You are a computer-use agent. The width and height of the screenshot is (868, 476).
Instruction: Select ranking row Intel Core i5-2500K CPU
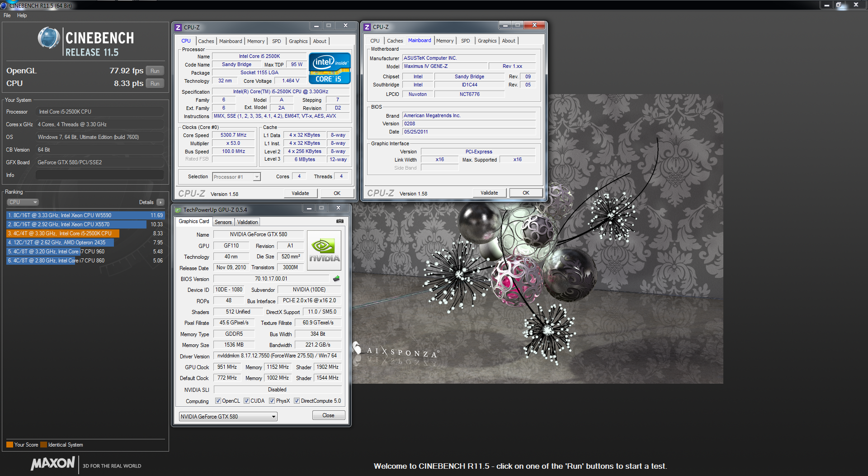[x=85, y=233]
